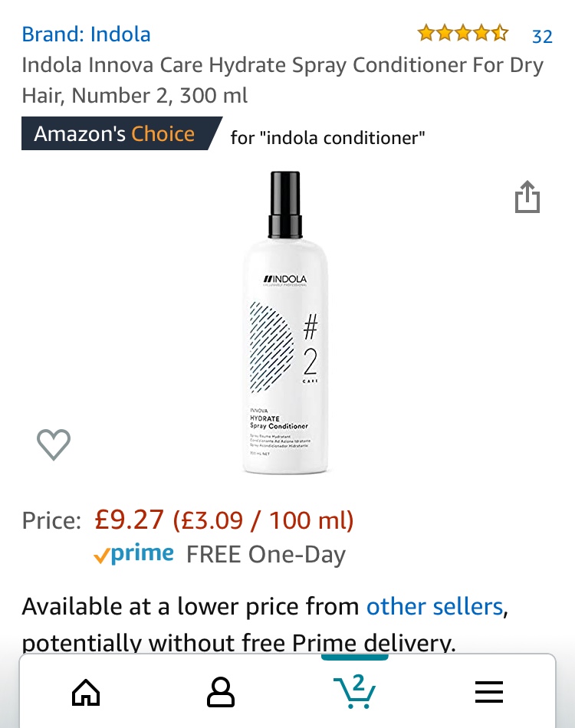
Task: Go to the Home tab icon
Action: (x=85, y=693)
